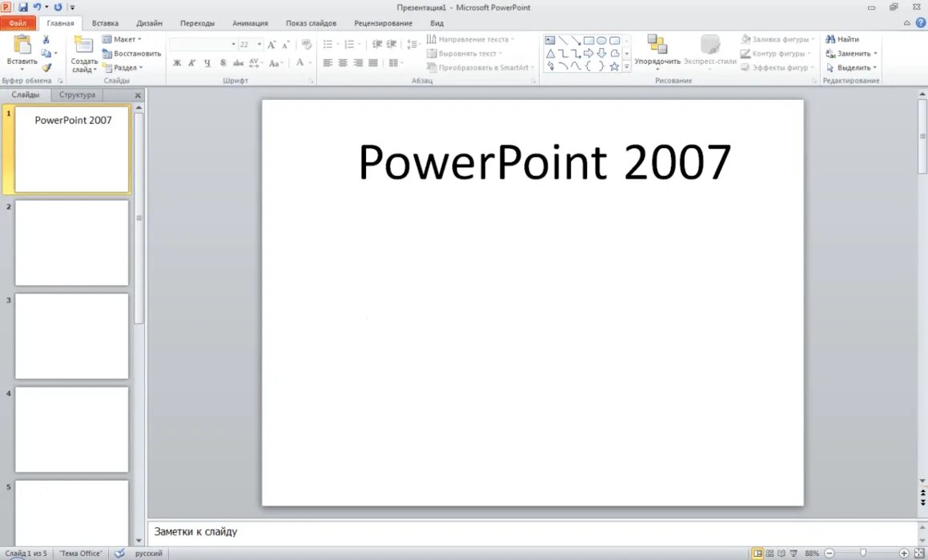The image size is (928, 560).
Task: Select the right arrow shape in the gallery
Action: pos(589,54)
